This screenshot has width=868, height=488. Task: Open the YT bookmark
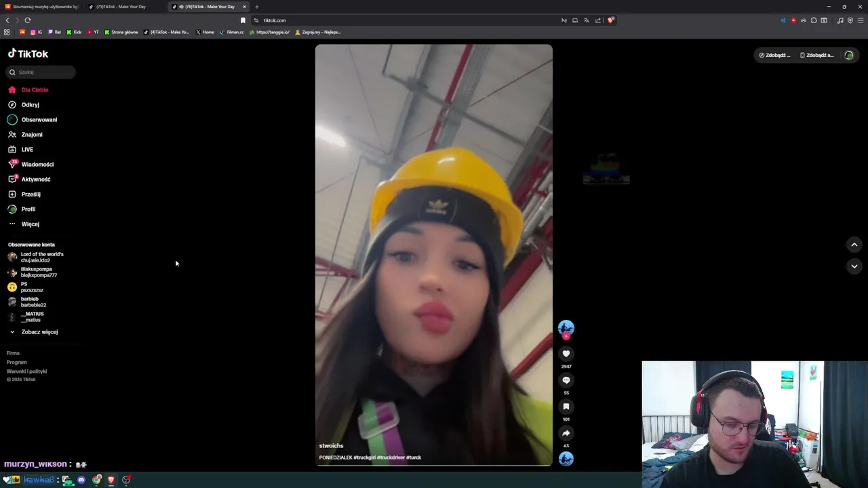click(x=93, y=32)
